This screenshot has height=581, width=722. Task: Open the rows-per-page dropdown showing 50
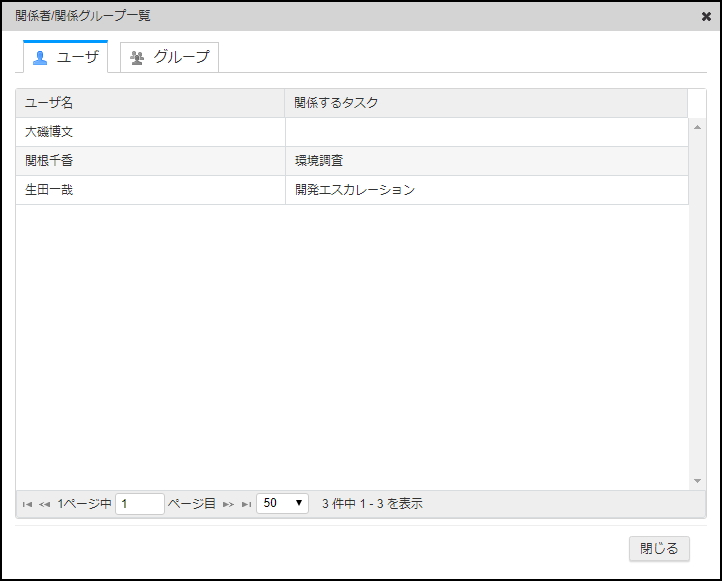pyautogui.click(x=283, y=504)
